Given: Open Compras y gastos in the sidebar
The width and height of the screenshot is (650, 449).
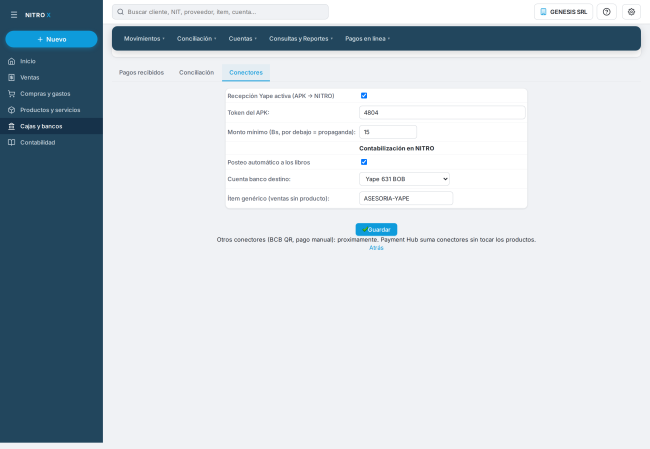Looking at the screenshot, I should 51,94.
